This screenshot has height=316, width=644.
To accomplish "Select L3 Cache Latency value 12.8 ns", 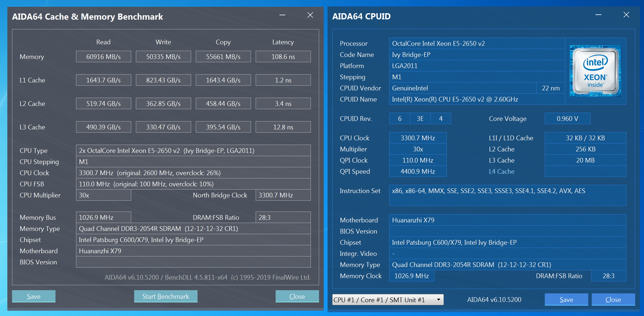I will [283, 127].
